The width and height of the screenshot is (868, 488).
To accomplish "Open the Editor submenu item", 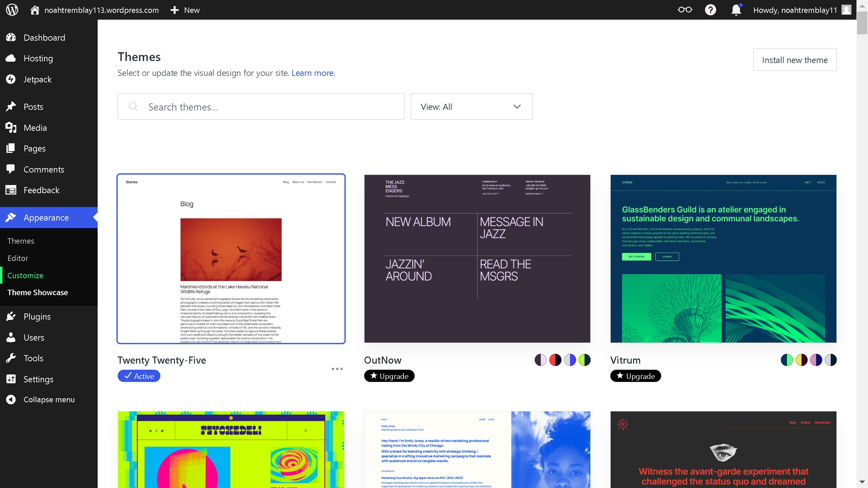I will 18,258.
